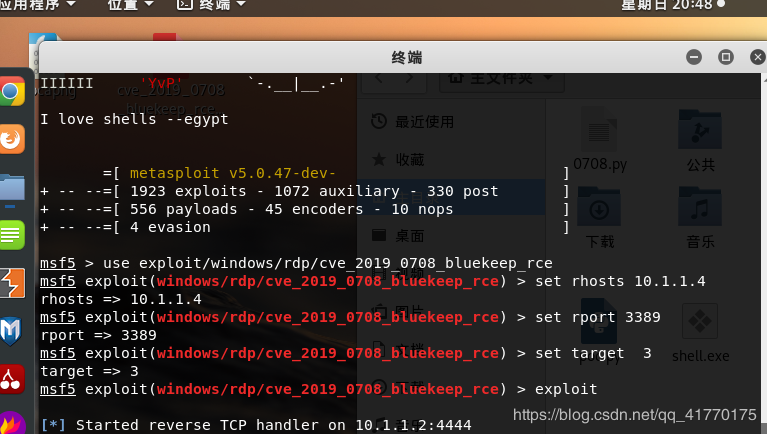Expand the 主文件夹 path dropdown in file manager
The height and width of the screenshot is (434, 767).
click(x=502, y=78)
